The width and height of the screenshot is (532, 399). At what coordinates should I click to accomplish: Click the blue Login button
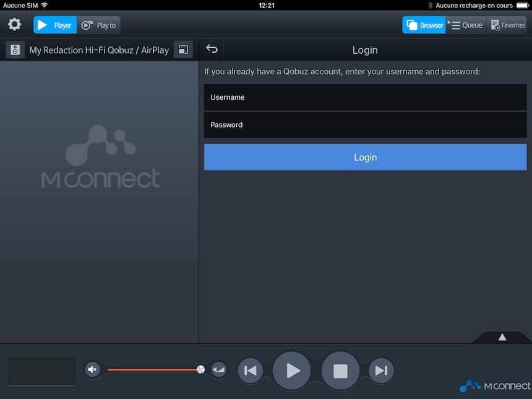[365, 157]
